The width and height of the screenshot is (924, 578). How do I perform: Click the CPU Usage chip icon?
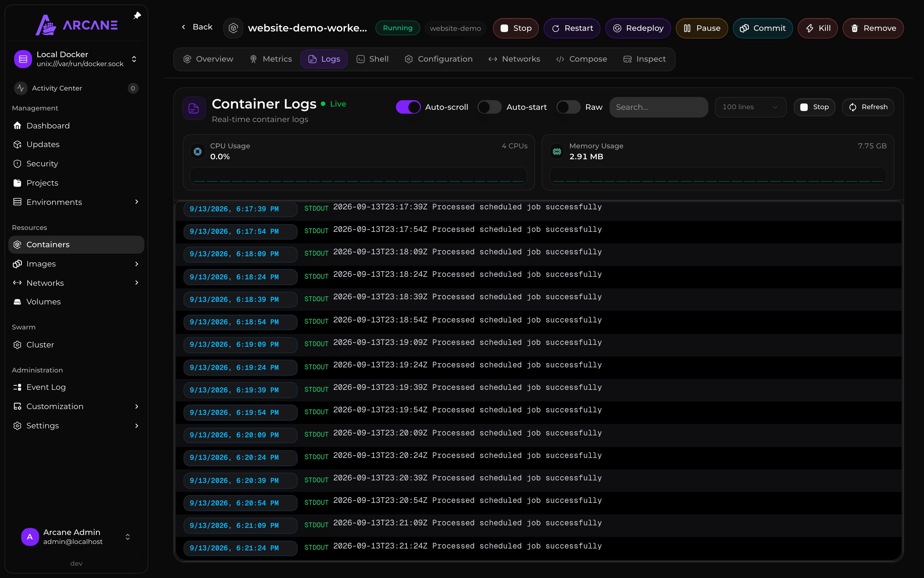coord(197,152)
